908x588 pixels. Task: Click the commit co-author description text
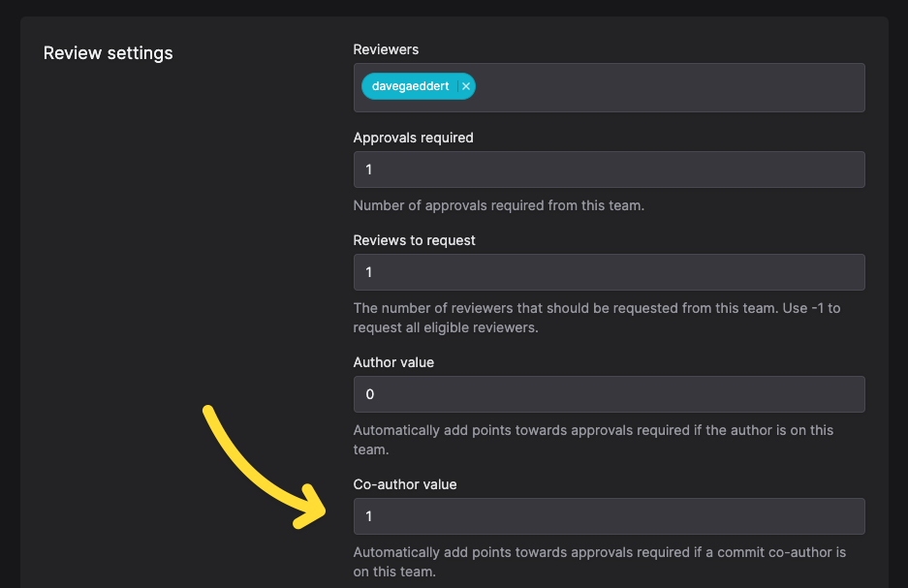tap(599, 562)
